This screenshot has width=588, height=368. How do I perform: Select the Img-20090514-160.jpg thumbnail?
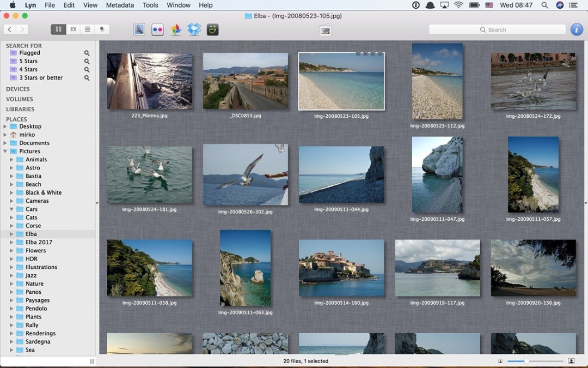[341, 268]
